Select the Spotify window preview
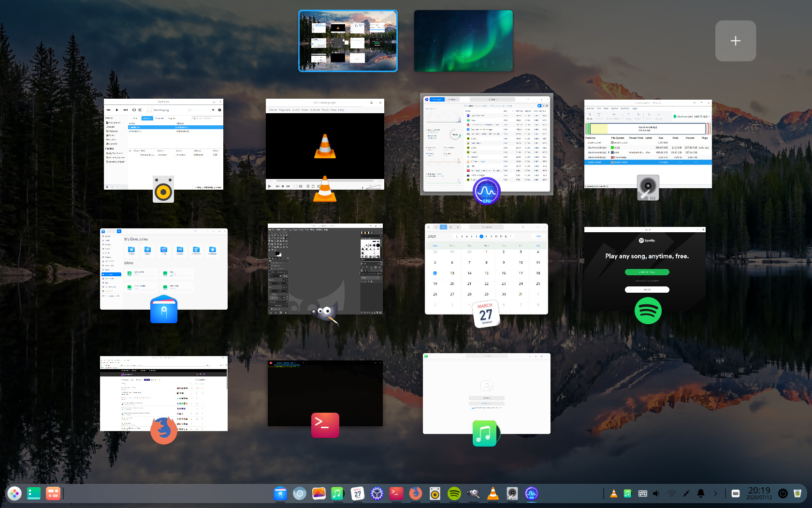Image resolution: width=812 pixels, height=508 pixels. [645, 269]
